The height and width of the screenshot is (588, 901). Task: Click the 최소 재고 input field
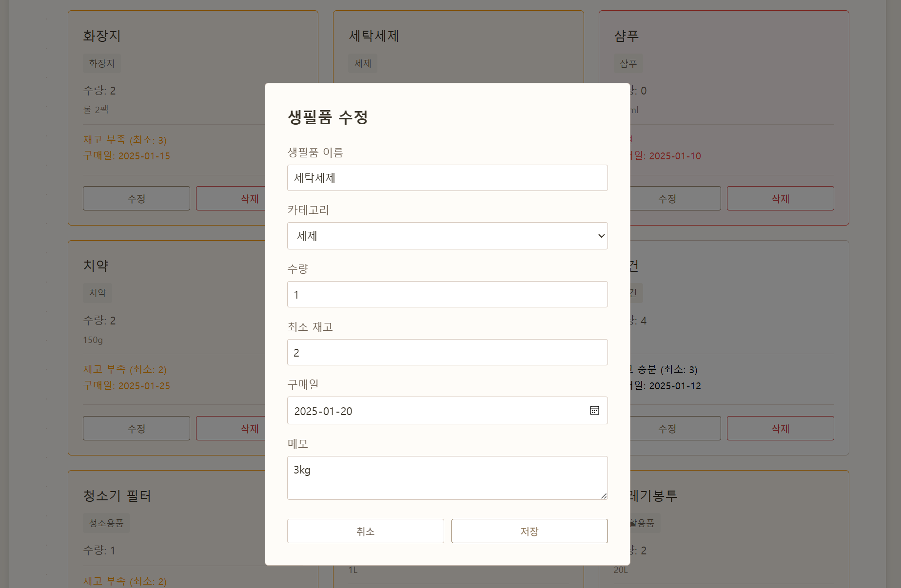447,352
